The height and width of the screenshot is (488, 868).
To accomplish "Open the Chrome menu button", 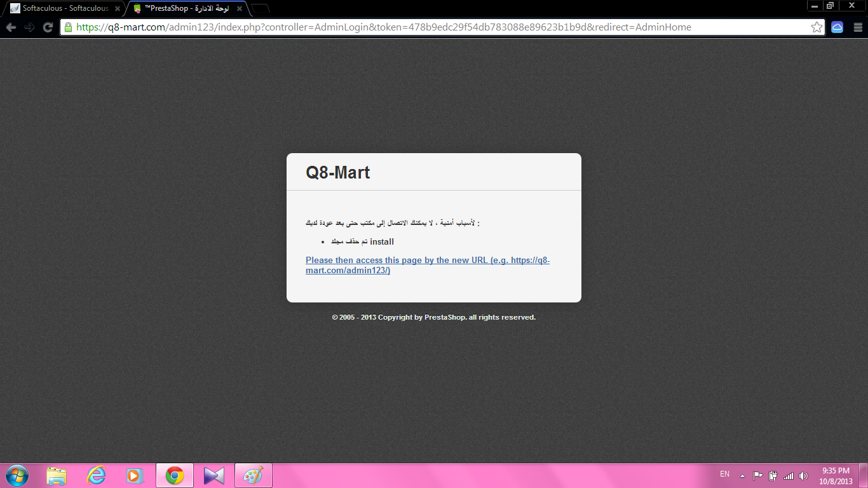I will tap(858, 27).
